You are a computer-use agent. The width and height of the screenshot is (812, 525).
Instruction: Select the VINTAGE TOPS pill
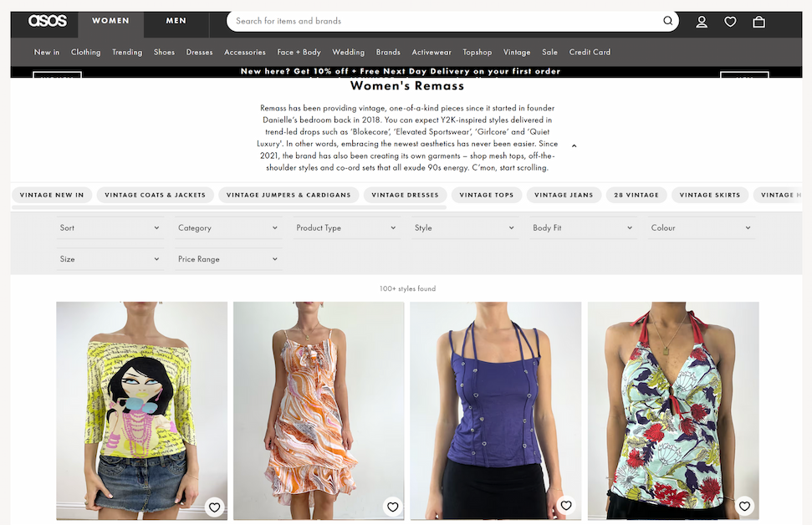point(486,195)
